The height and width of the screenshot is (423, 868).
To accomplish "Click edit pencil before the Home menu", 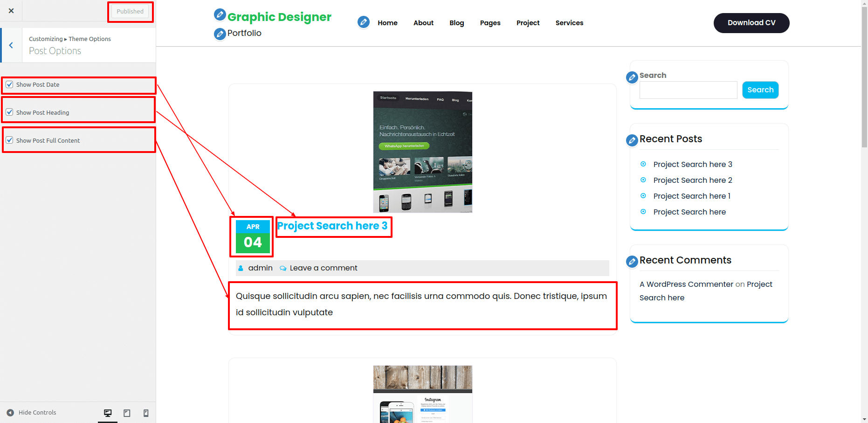I will 364,22.
